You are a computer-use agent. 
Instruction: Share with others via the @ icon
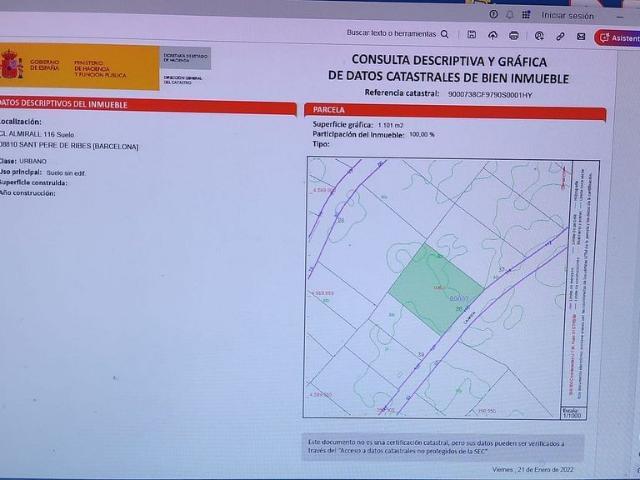(539, 36)
